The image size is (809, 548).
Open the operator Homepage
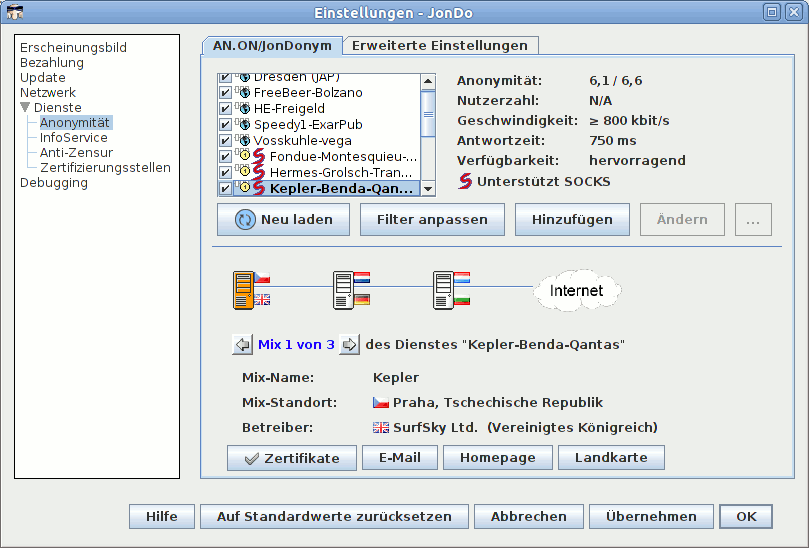pyautogui.click(x=498, y=458)
